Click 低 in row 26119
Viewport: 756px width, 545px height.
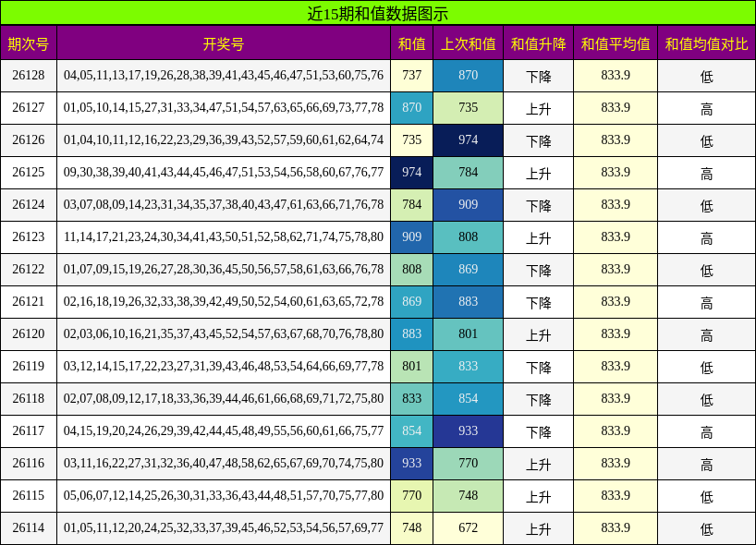[x=706, y=367]
